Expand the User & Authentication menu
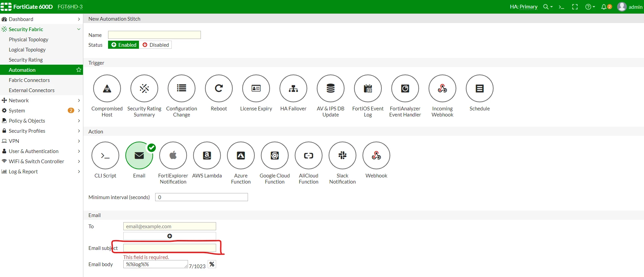 41,151
